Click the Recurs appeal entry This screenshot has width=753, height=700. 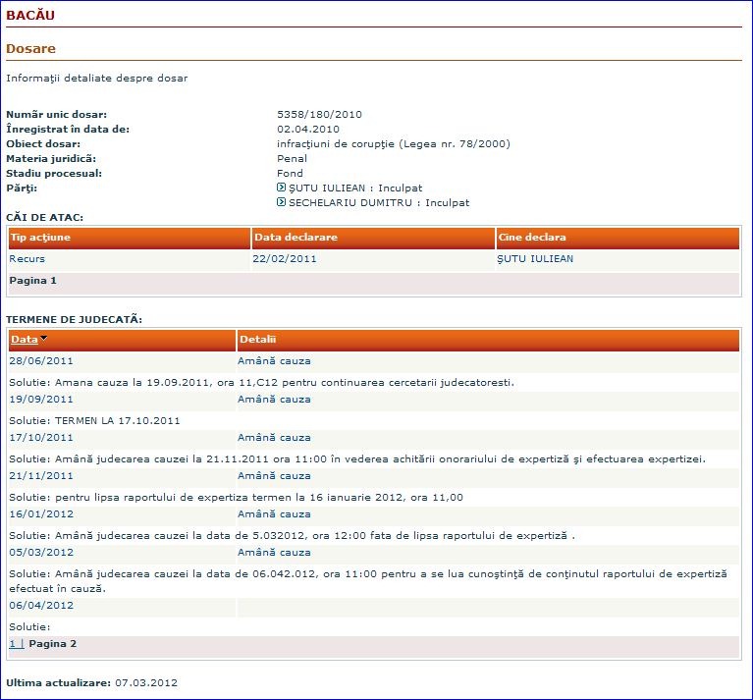pyautogui.click(x=27, y=258)
